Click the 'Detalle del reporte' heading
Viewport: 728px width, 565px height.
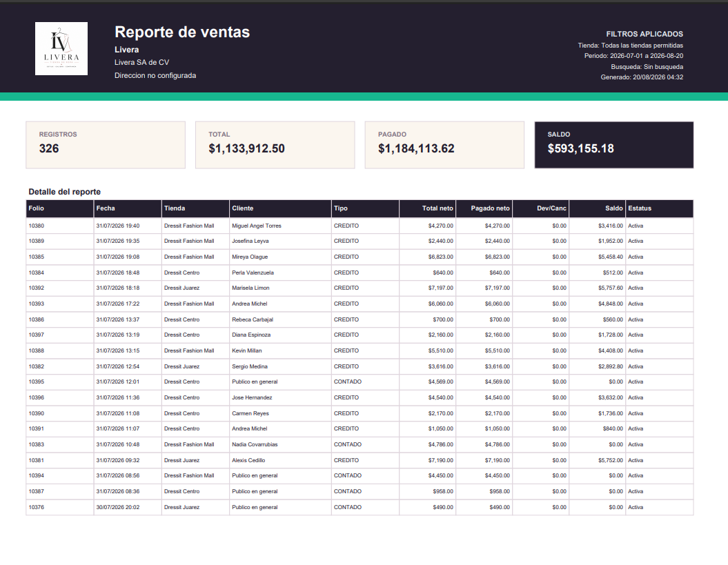click(65, 192)
